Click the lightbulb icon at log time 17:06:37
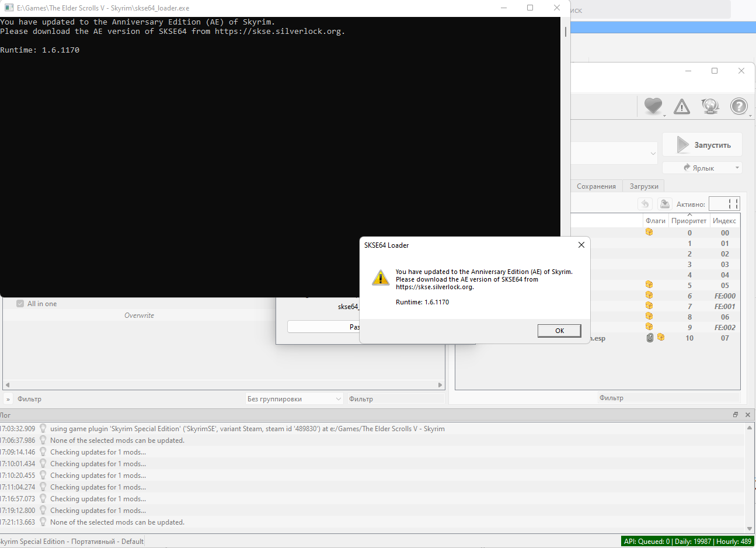This screenshot has height=548, width=756. [x=43, y=440]
